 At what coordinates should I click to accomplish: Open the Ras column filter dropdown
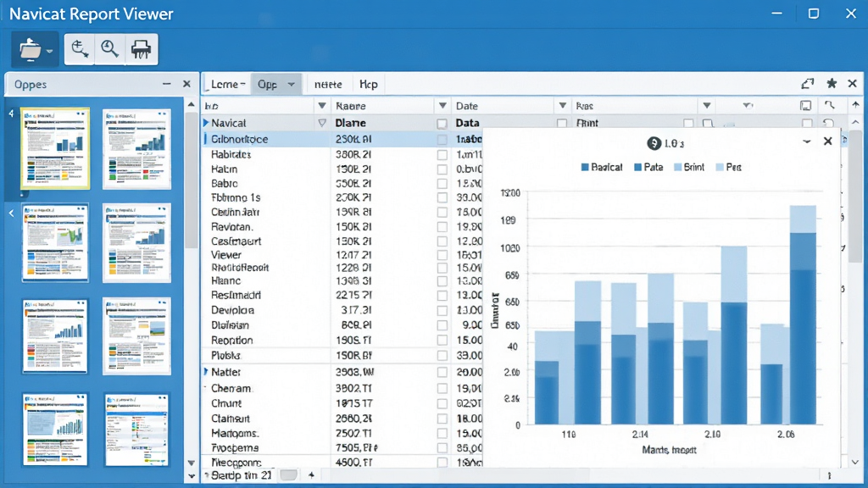click(x=706, y=105)
